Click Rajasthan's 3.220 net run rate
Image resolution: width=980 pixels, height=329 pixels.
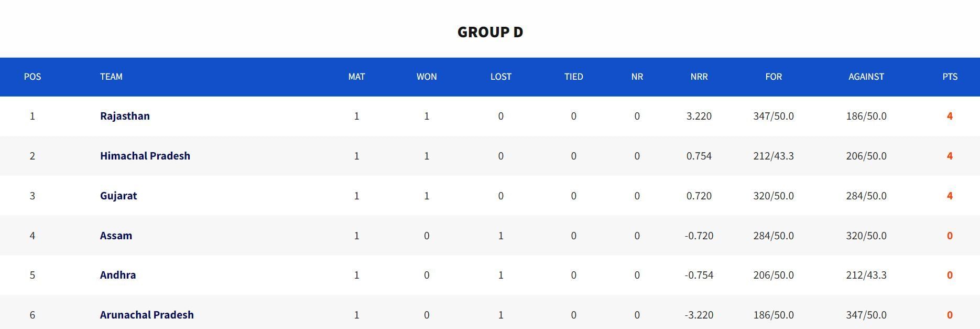point(699,116)
